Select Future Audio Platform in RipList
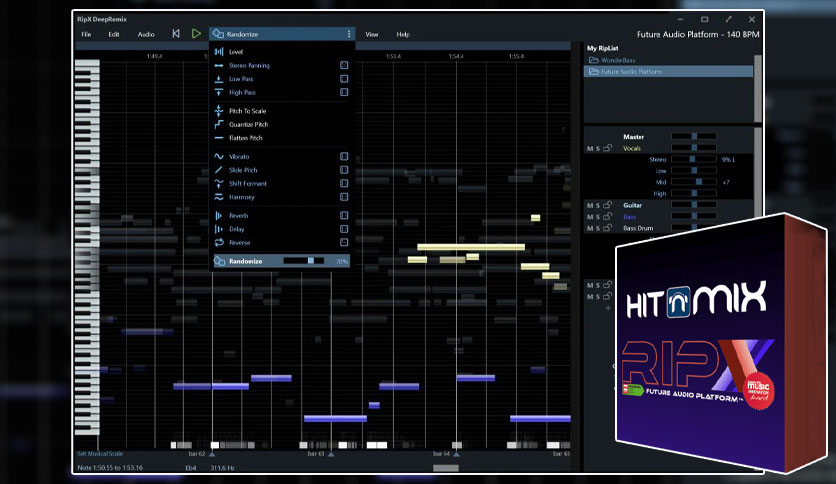The width and height of the screenshot is (836, 484). 669,71
